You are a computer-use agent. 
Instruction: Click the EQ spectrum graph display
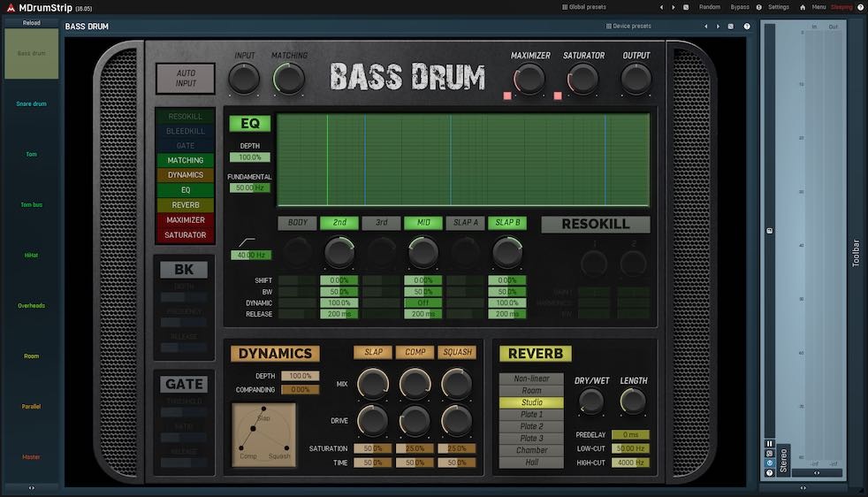pos(463,160)
